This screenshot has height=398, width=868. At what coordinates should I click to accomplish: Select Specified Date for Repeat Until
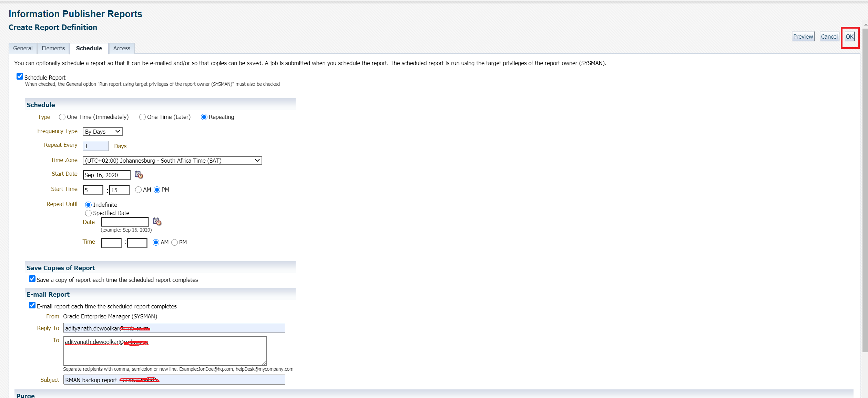89,213
